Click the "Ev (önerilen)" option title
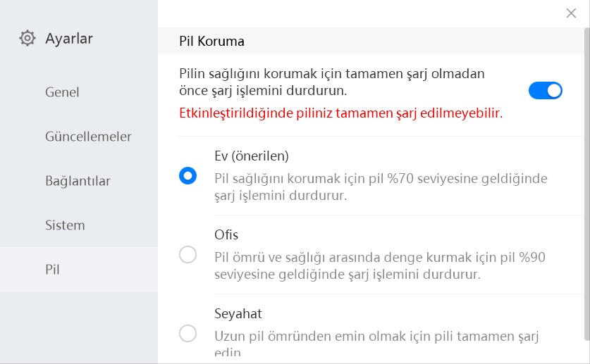The image size is (590, 364). [252, 156]
